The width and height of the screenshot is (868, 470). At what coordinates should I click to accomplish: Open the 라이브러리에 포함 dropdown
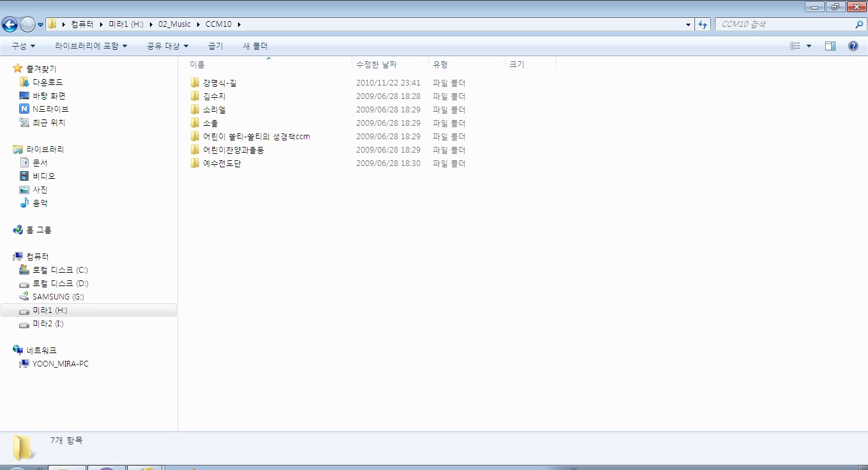click(91, 46)
